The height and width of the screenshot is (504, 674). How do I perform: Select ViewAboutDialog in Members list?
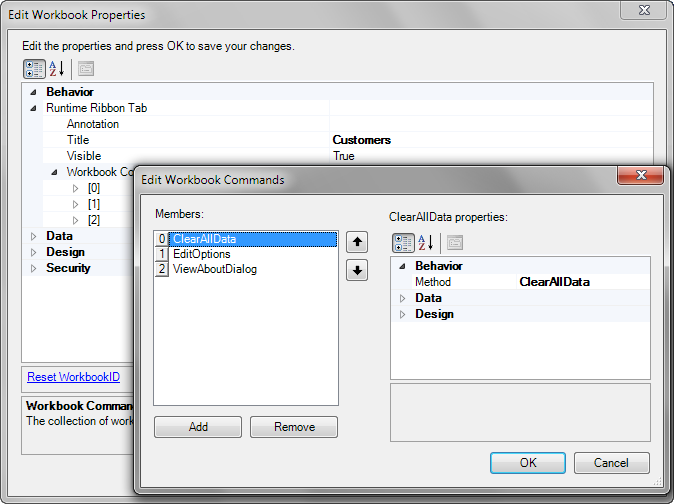[x=252, y=269]
